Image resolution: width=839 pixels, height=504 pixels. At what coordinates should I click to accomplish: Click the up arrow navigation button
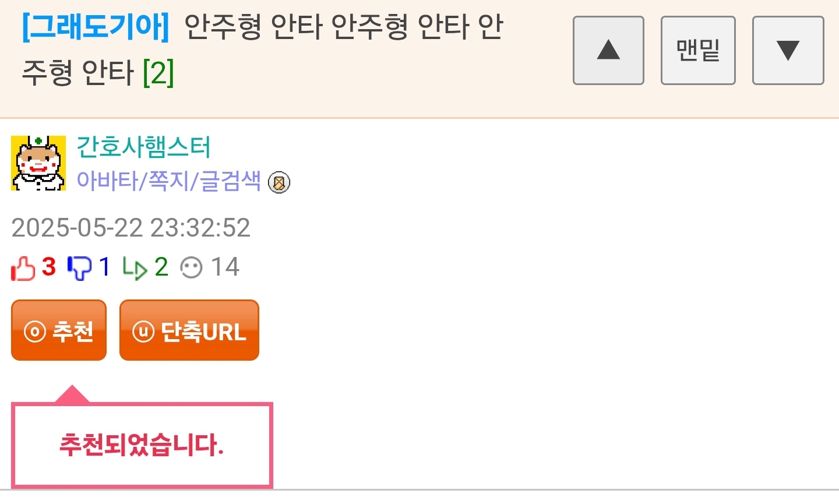point(608,51)
